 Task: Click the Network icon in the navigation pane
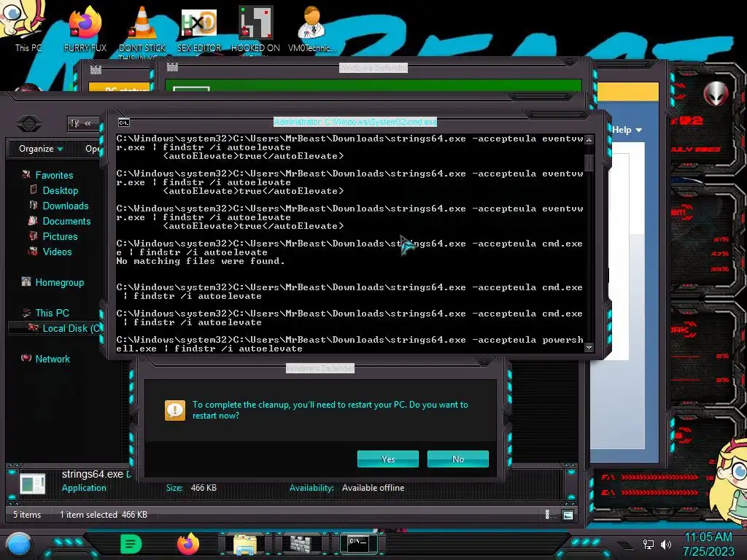[x=26, y=357]
